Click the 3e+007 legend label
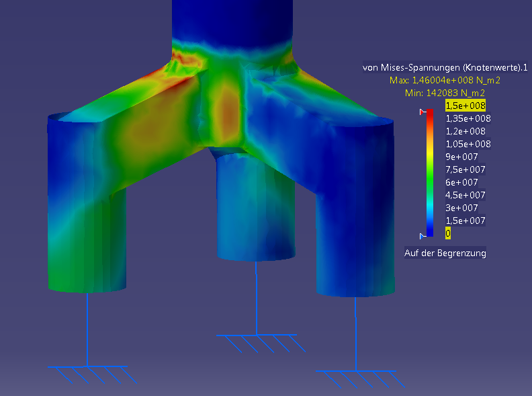The width and height of the screenshot is (532, 396). [x=461, y=208]
